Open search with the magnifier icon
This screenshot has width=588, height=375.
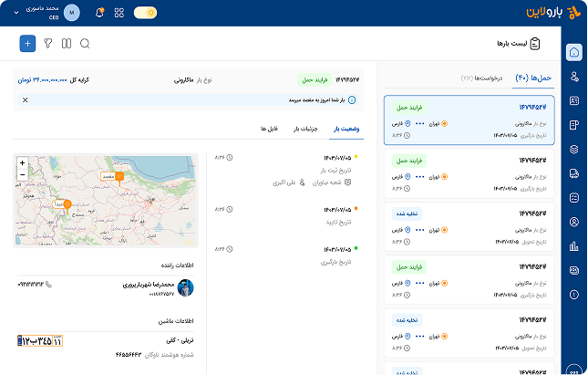click(85, 44)
